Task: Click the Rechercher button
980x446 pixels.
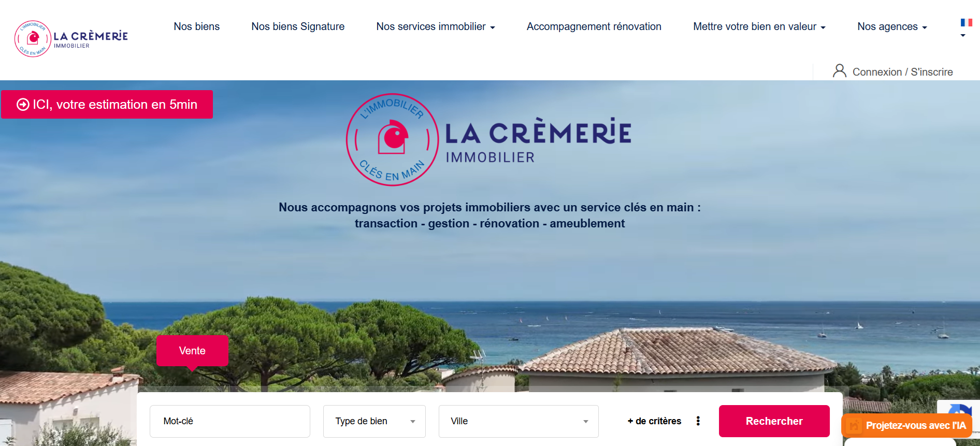Action: (x=774, y=421)
